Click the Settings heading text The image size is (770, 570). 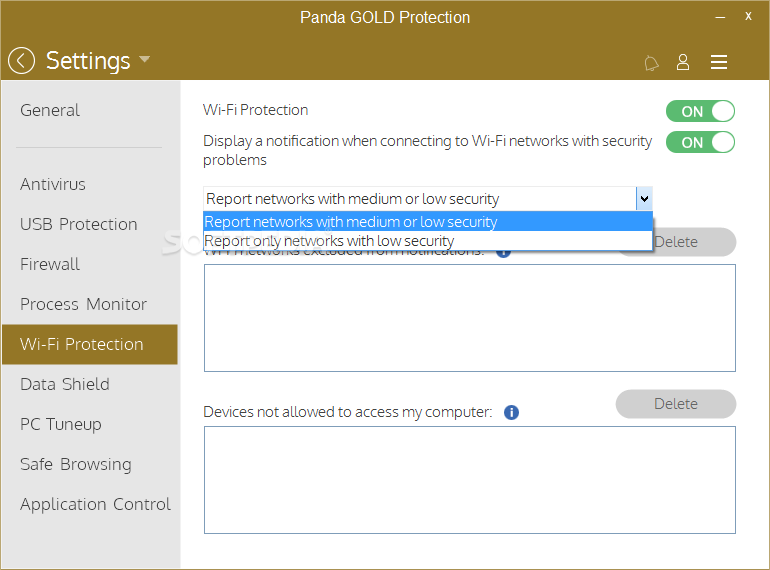88,61
